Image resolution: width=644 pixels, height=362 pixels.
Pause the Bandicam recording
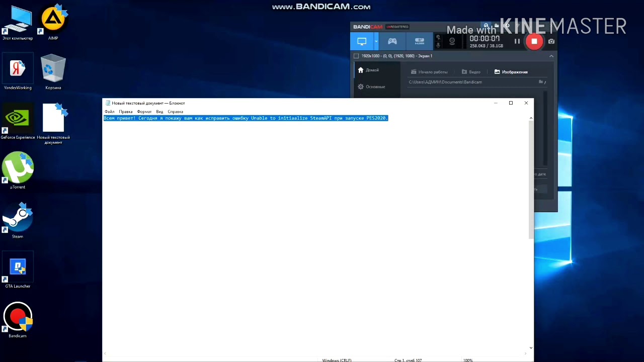tap(517, 41)
